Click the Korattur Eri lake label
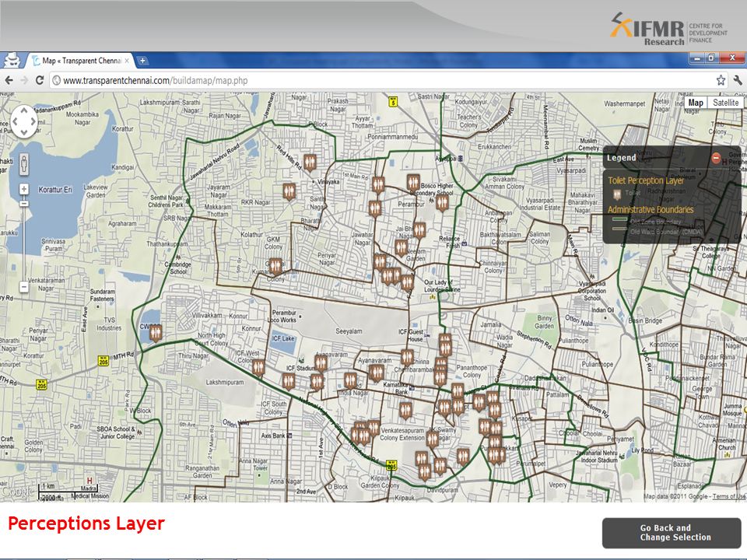The height and width of the screenshot is (560, 747). pyautogui.click(x=55, y=190)
